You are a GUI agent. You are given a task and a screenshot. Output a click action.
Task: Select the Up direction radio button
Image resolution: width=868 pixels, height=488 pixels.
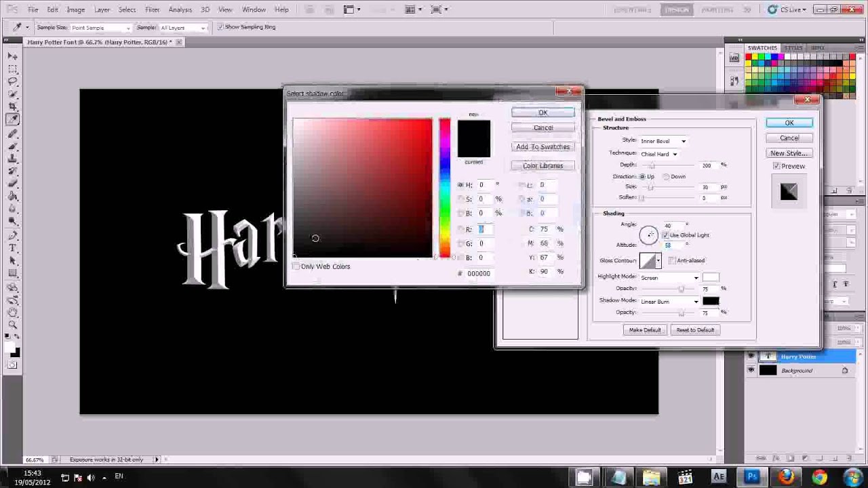[642, 177]
